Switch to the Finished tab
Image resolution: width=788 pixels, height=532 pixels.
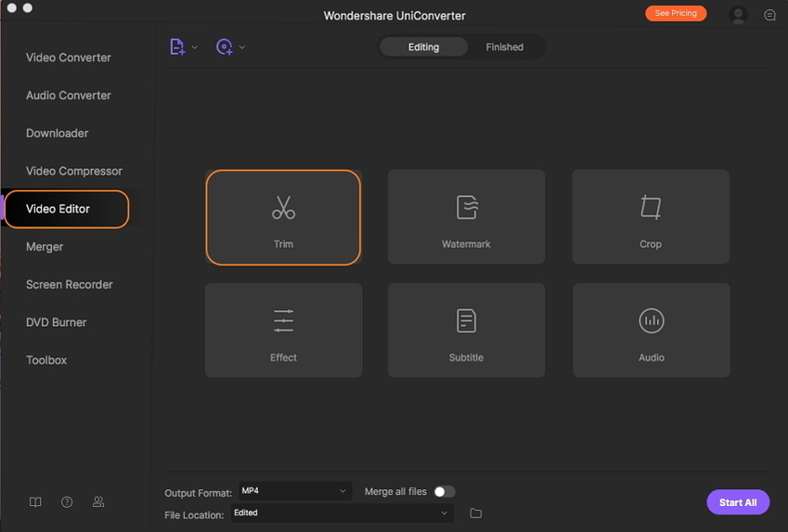click(x=504, y=47)
